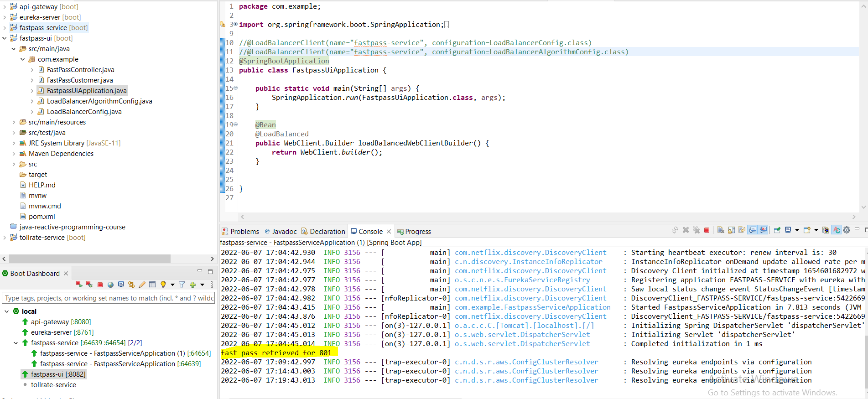Collapse the fastpass-ui project tree
This screenshot has height=399, width=868.
pyautogui.click(x=5, y=38)
